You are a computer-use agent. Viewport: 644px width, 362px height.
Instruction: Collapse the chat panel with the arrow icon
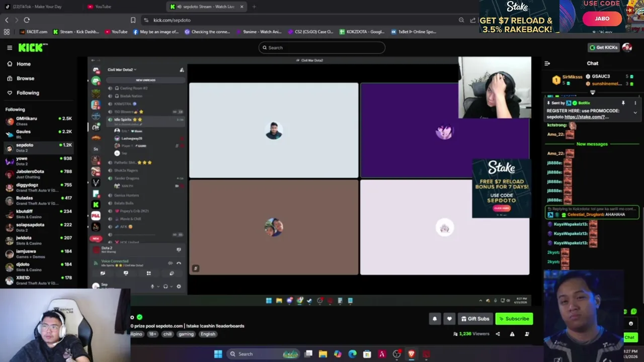547,63
